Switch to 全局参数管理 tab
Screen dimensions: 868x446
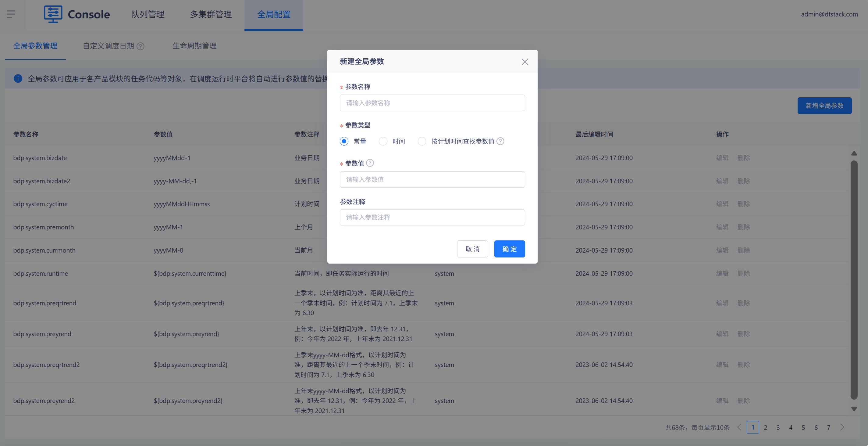[x=35, y=46]
